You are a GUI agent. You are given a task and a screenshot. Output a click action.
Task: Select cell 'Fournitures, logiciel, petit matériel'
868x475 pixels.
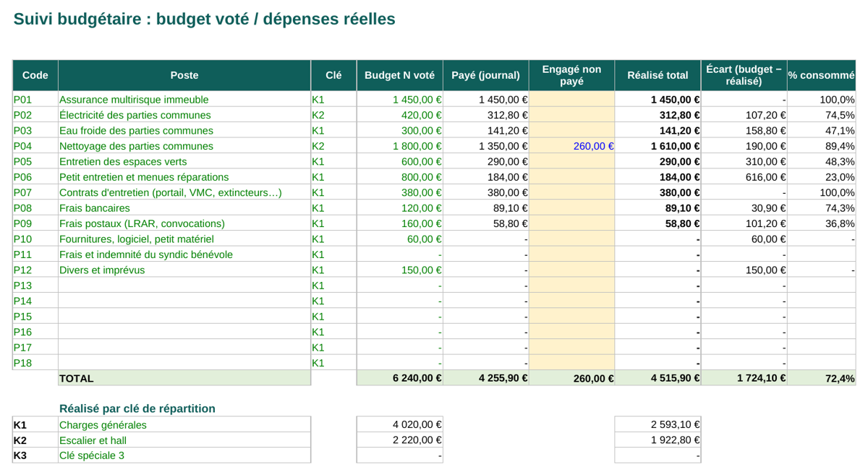(x=184, y=239)
